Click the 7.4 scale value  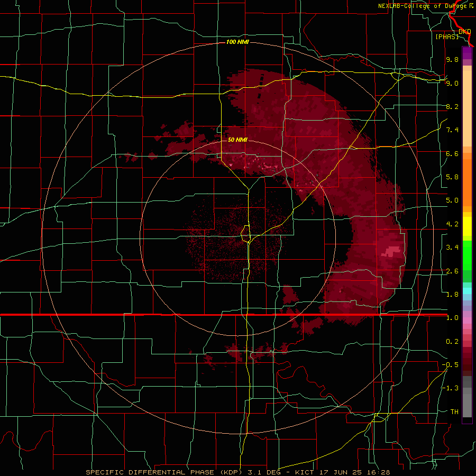452,130
